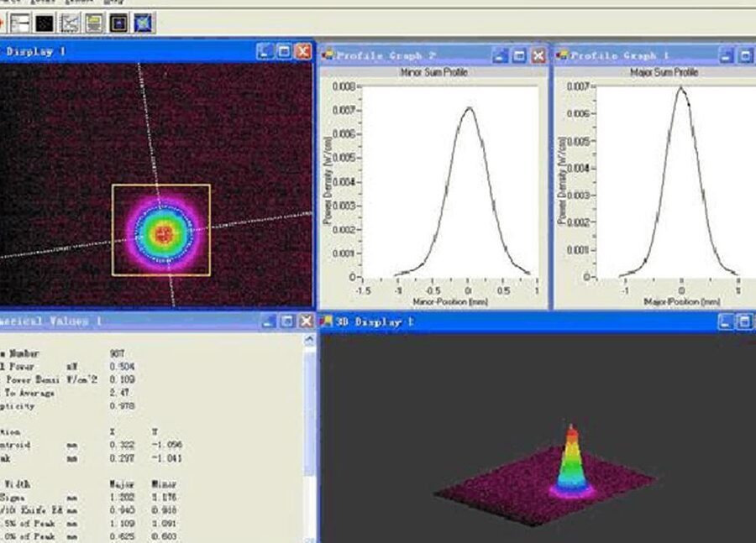Click the rainbow beam peak in 3D display
This screenshot has width=756, height=543.
[x=570, y=430]
